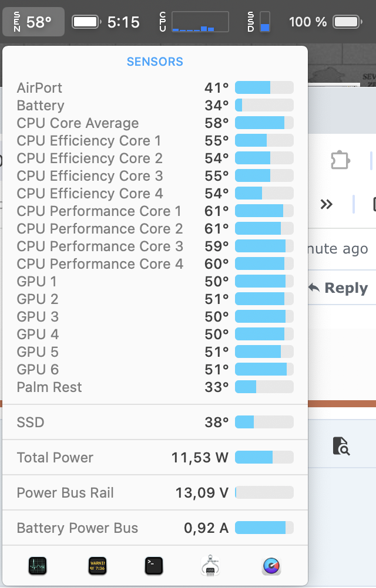Open the CPU graph menu bar item

click(x=194, y=22)
